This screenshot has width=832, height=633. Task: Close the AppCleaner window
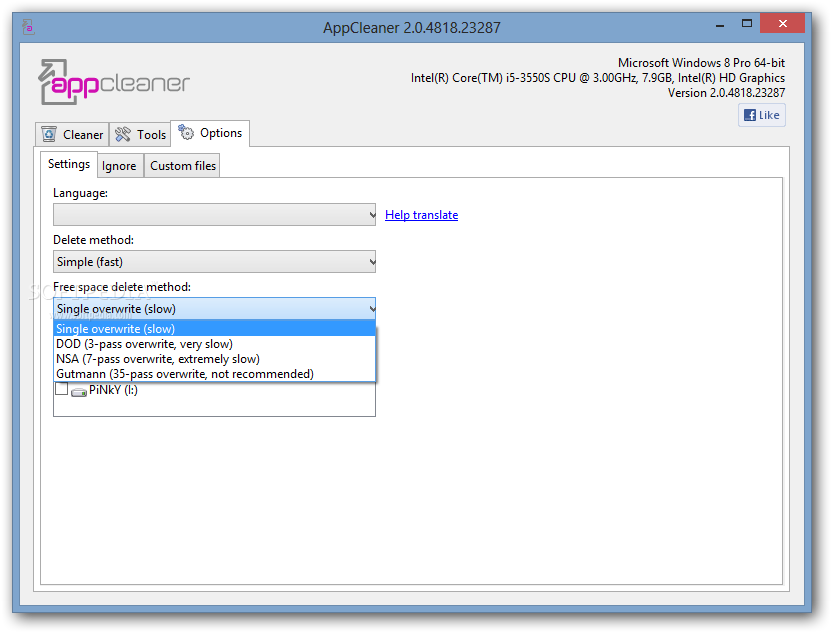tap(782, 23)
